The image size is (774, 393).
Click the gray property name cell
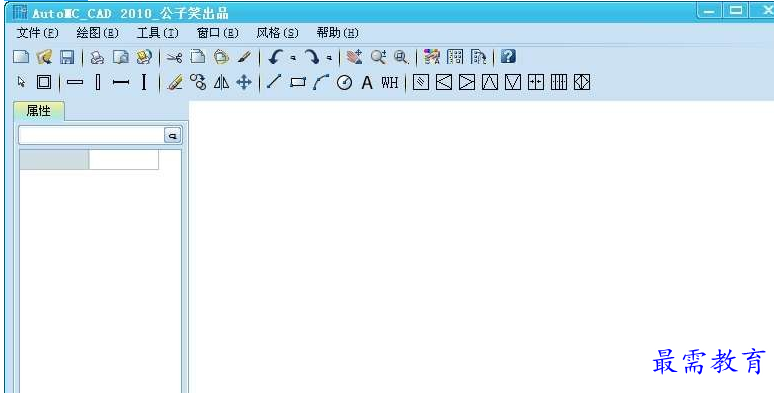pos(54,160)
